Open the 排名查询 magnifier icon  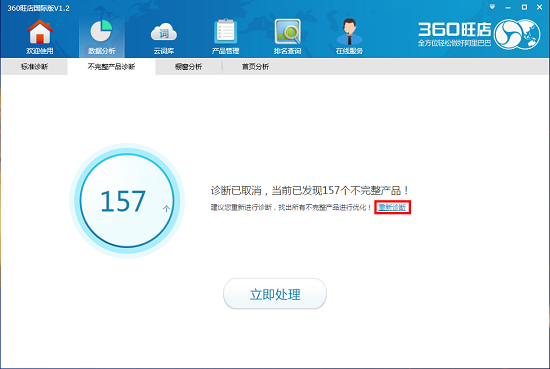(x=287, y=36)
